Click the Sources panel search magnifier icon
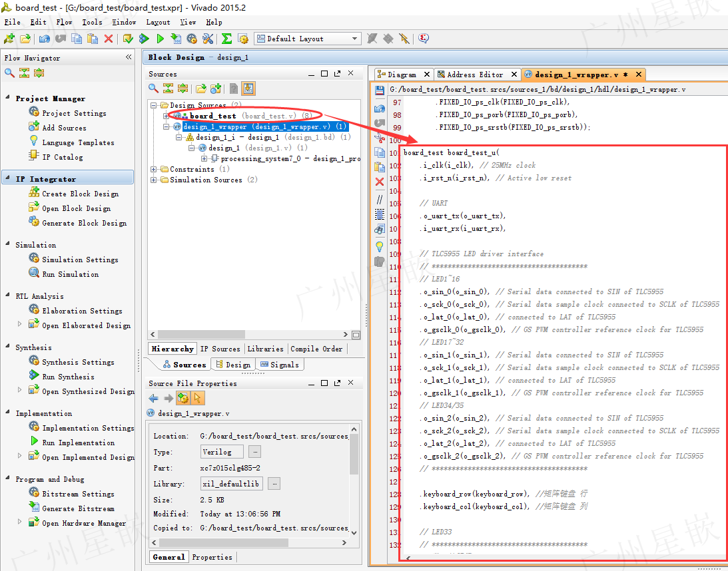This screenshot has width=728, height=571. [x=153, y=88]
